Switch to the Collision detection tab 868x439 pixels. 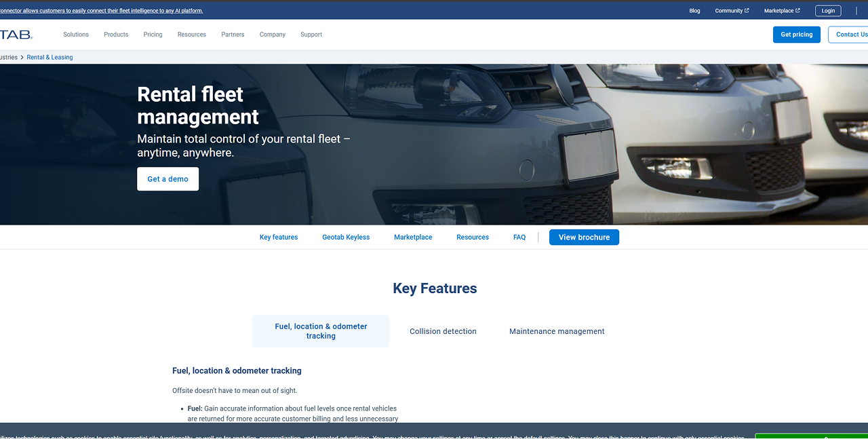pyautogui.click(x=443, y=332)
